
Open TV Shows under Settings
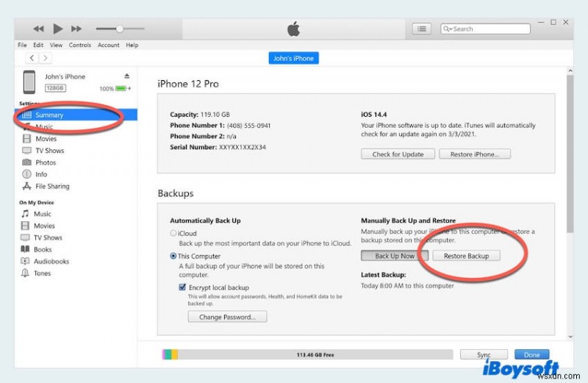click(49, 151)
